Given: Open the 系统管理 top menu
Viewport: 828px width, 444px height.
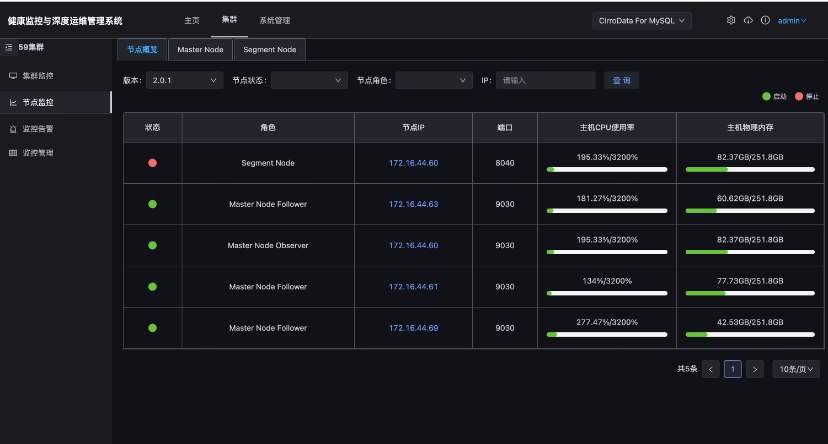Looking at the screenshot, I should [x=274, y=20].
